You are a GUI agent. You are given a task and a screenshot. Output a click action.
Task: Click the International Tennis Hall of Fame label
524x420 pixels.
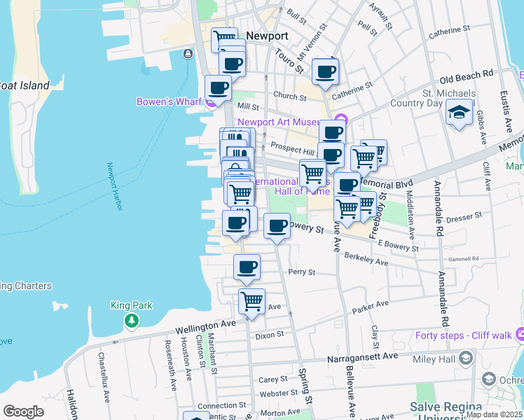click(294, 186)
